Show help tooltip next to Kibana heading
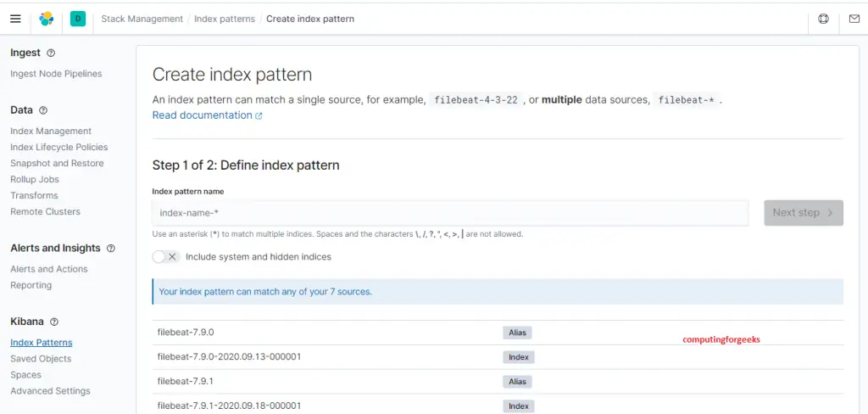This screenshot has height=414, width=868. point(54,322)
